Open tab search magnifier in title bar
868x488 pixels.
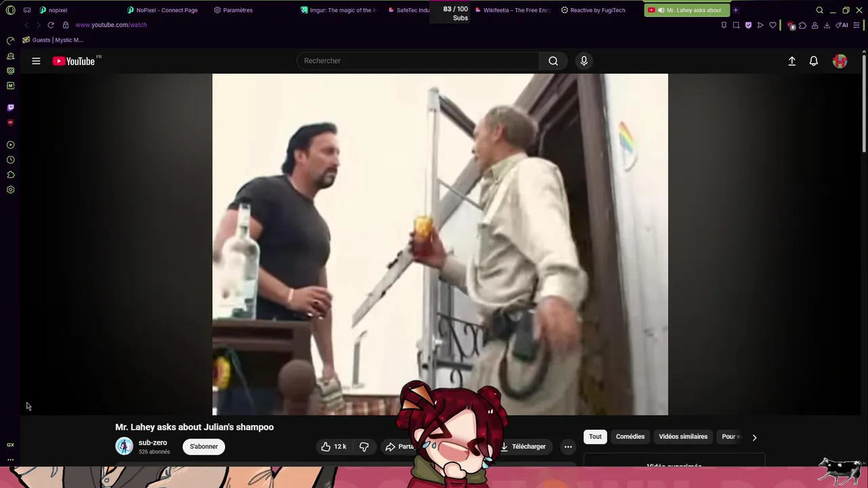pos(820,10)
